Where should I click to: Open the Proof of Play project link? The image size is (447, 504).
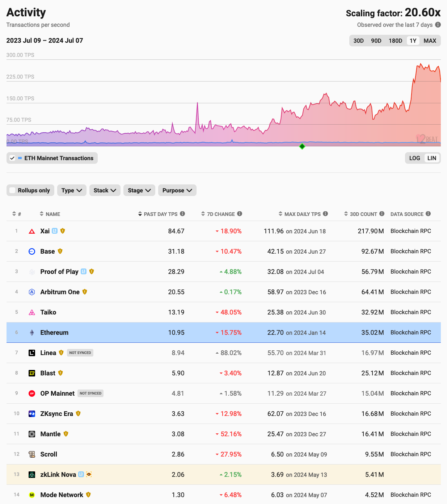59,272
